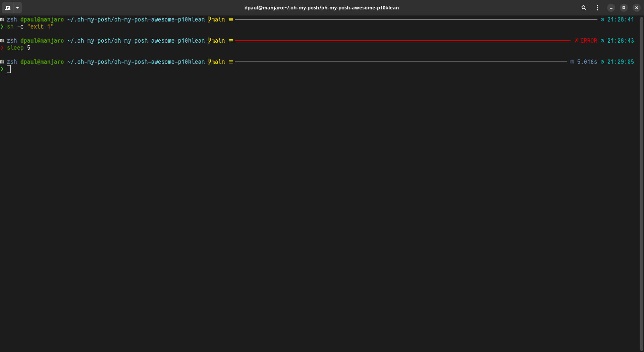
Task: Click the hourglass icon before 5.016s duration
Action: (572, 62)
